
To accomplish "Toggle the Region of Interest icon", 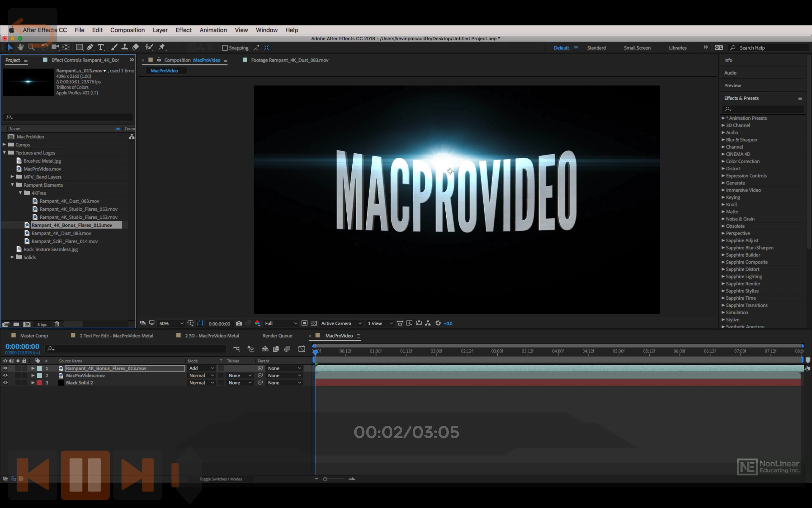I will click(x=304, y=323).
